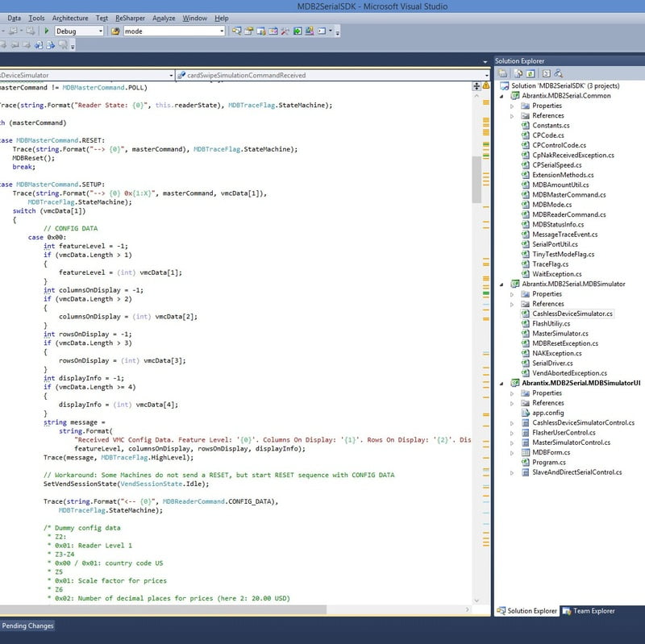
Task: Click the Find in Files icon beside the mode box
Action: (x=115, y=31)
